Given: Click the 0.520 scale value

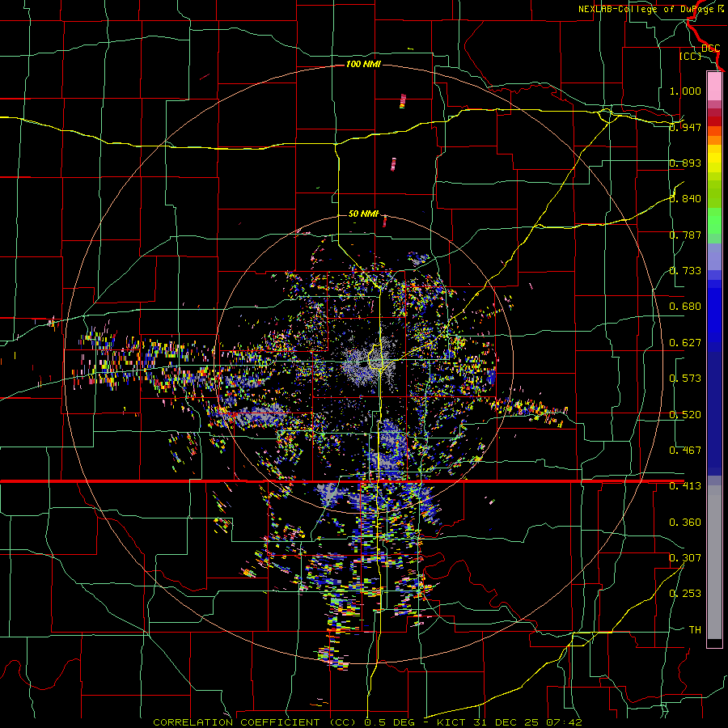Looking at the screenshot, I should (685, 415).
